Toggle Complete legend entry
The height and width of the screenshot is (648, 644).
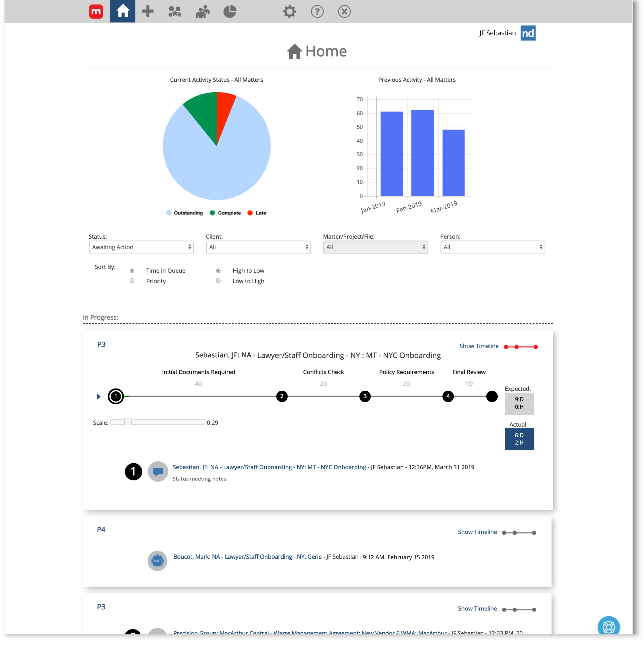(x=225, y=213)
